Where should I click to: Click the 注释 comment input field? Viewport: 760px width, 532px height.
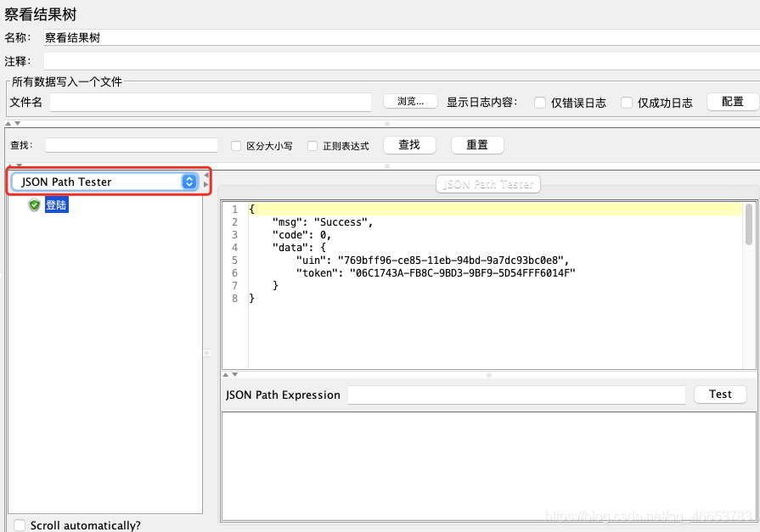(x=402, y=61)
